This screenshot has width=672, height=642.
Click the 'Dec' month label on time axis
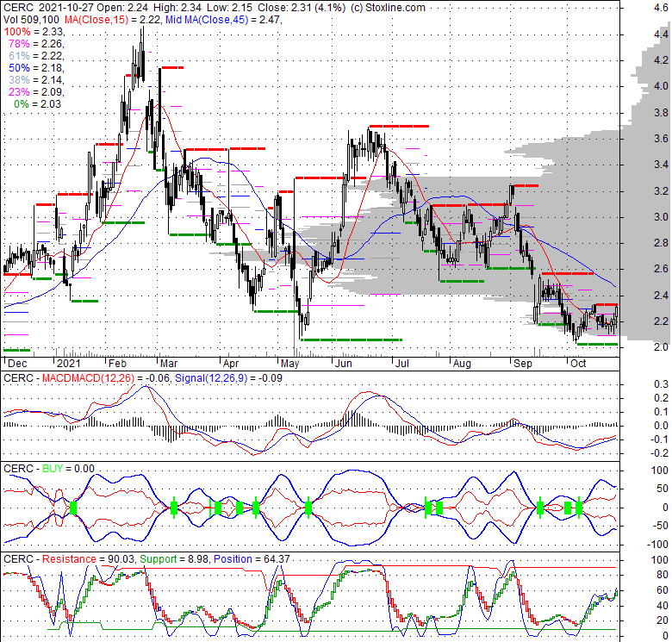pyautogui.click(x=17, y=364)
